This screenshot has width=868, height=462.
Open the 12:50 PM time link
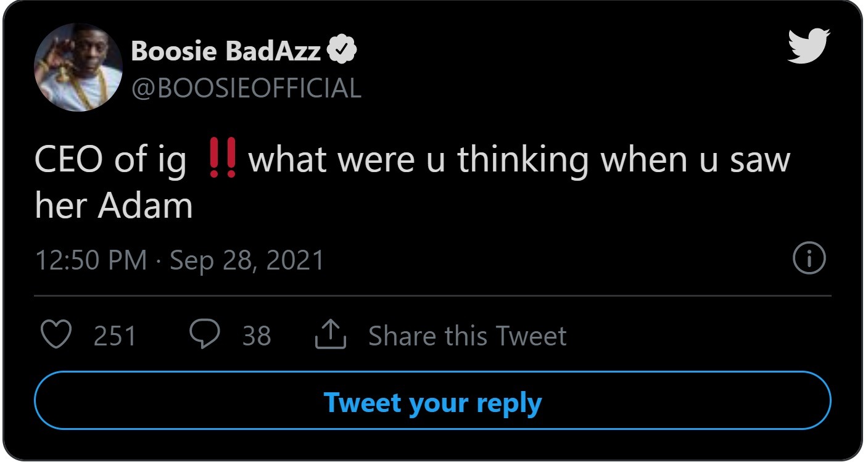pyautogui.click(x=91, y=260)
